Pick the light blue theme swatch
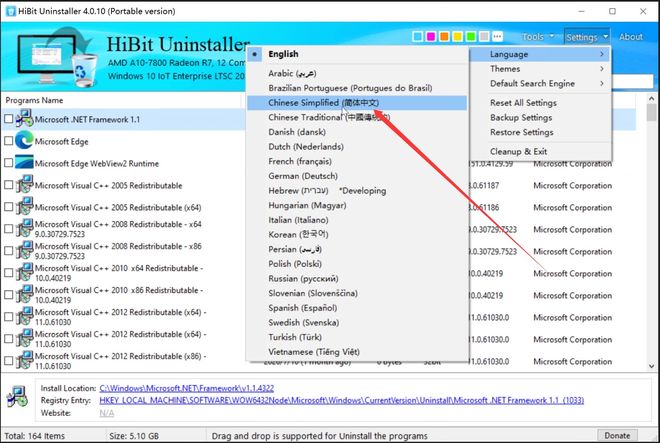This screenshot has width=660, height=443. click(x=418, y=37)
